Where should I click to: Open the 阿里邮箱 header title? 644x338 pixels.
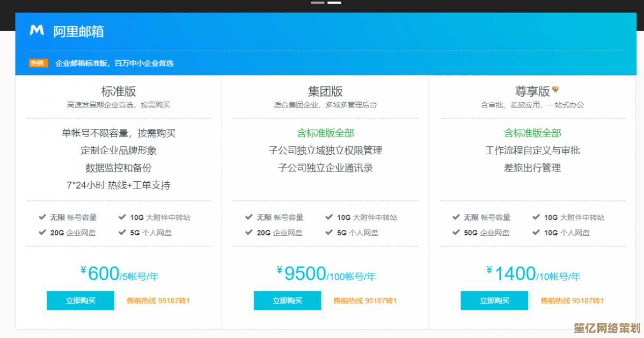(78, 31)
